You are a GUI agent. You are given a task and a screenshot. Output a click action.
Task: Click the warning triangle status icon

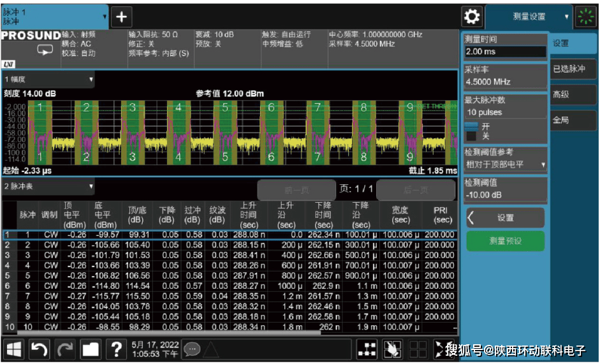(211, 349)
